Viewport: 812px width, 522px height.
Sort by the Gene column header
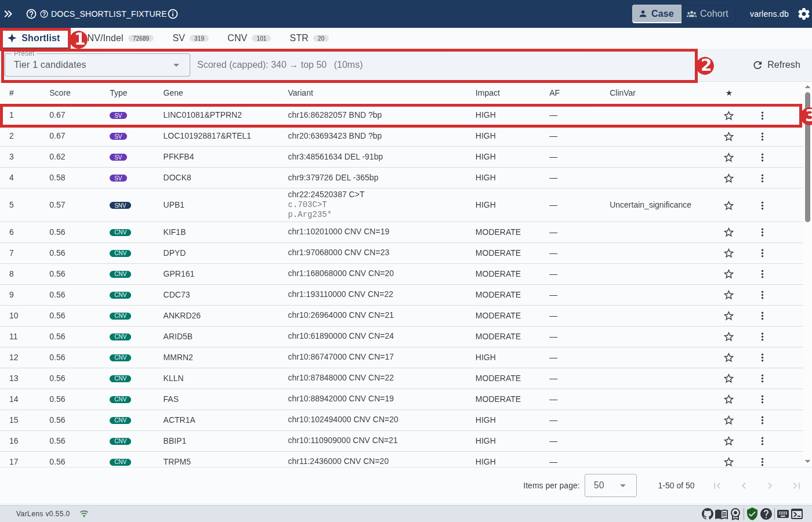coord(173,93)
